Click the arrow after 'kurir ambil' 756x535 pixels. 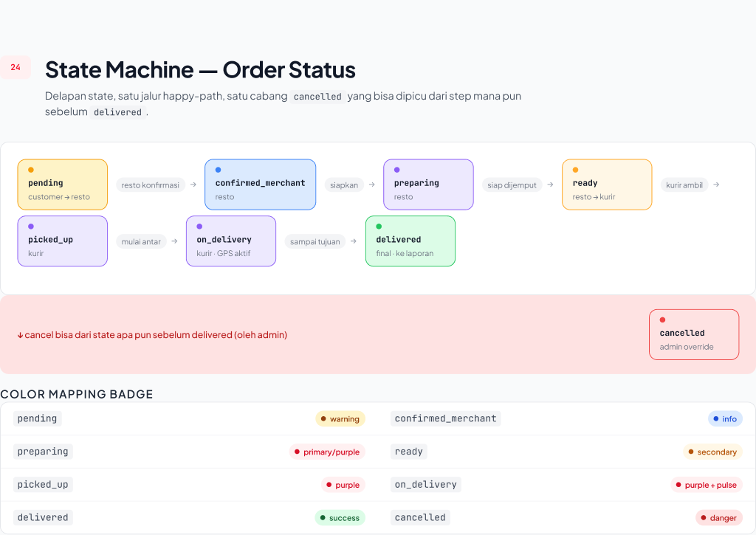(716, 184)
